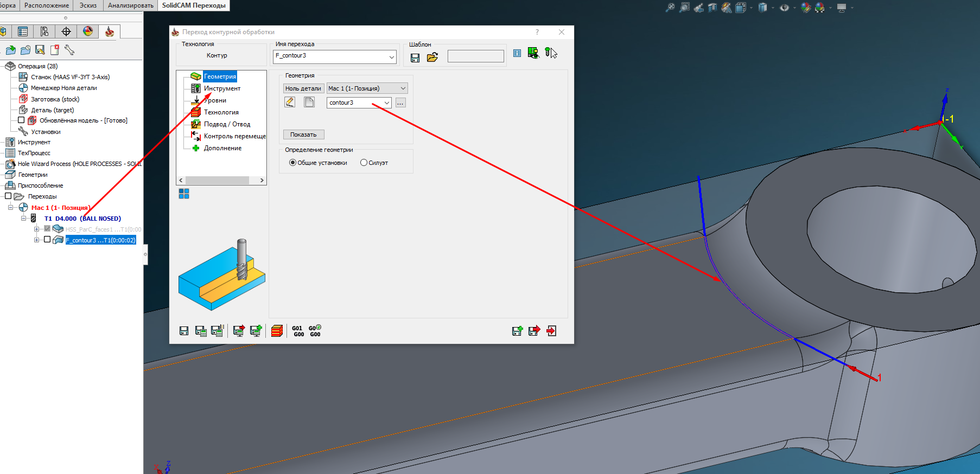
Task: Click the blue info icon in the dialog
Action: (x=517, y=53)
